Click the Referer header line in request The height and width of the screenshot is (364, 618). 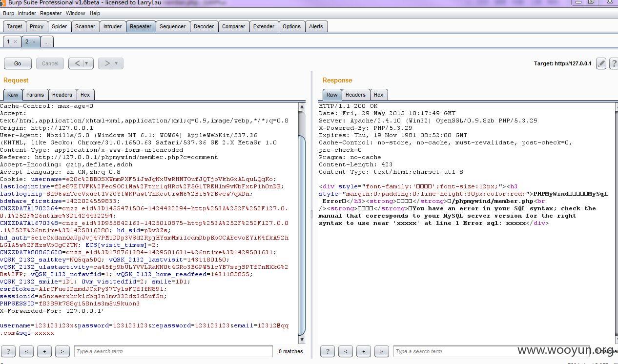click(x=109, y=157)
